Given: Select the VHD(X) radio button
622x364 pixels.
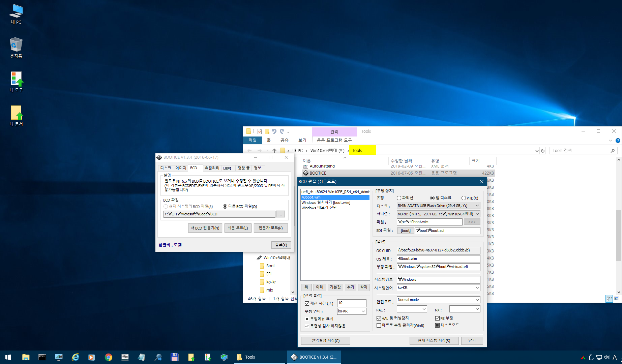Looking at the screenshot, I should click(x=464, y=198).
